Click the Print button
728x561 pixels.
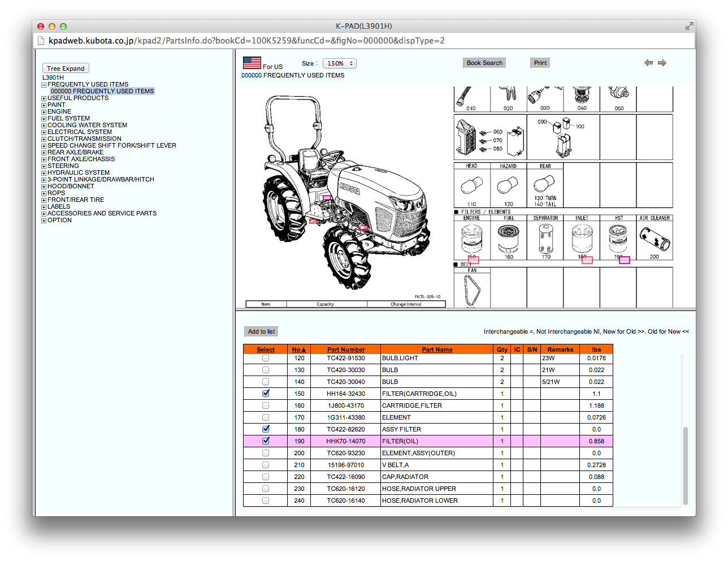click(x=540, y=63)
